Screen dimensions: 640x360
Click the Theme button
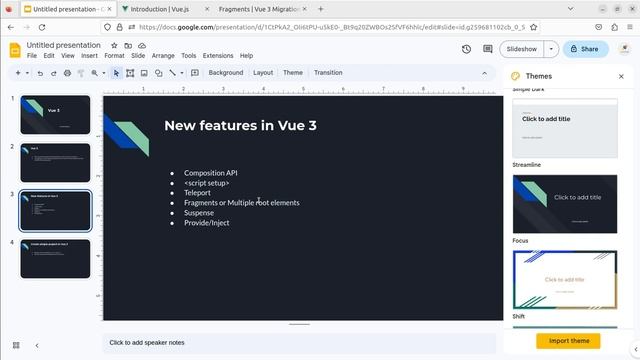pos(293,73)
